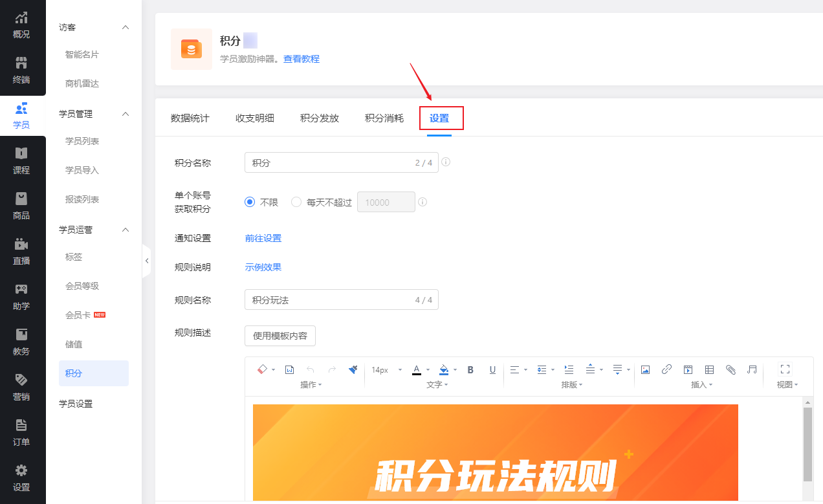Insert a table in the editor
The image size is (823, 504).
[709, 369]
